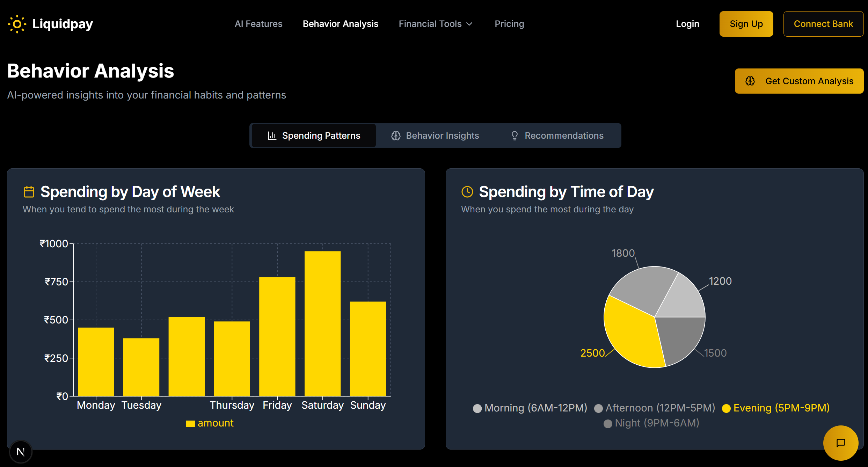Click the yellow amount legend swatch
Viewport: 868px width, 467px height.
[x=190, y=424]
